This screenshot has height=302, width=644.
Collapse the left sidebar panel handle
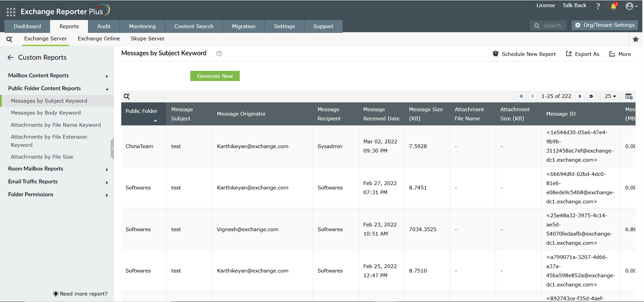tap(112, 148)
